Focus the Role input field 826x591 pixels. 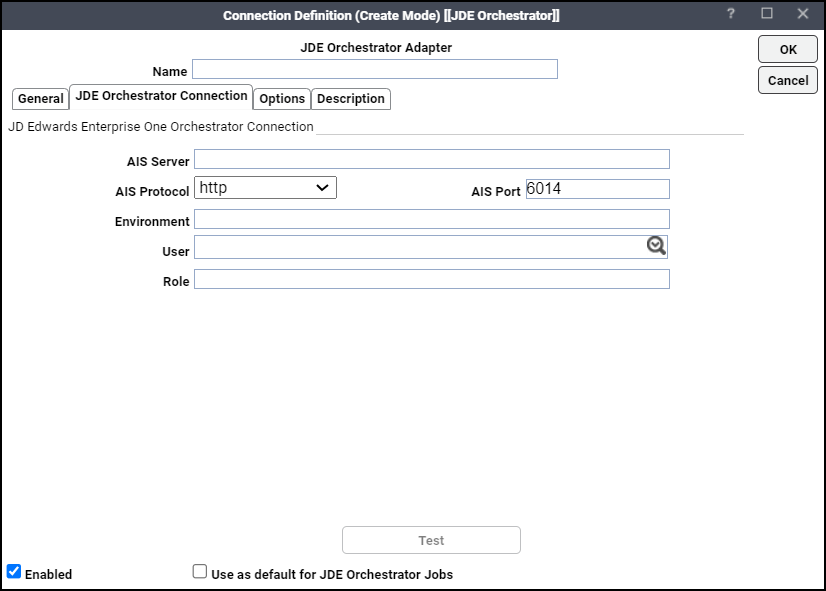pos(432,279)
